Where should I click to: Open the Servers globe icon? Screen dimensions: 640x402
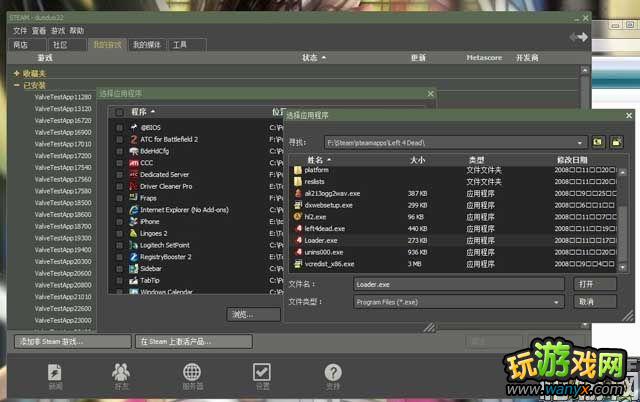point(192,372)
